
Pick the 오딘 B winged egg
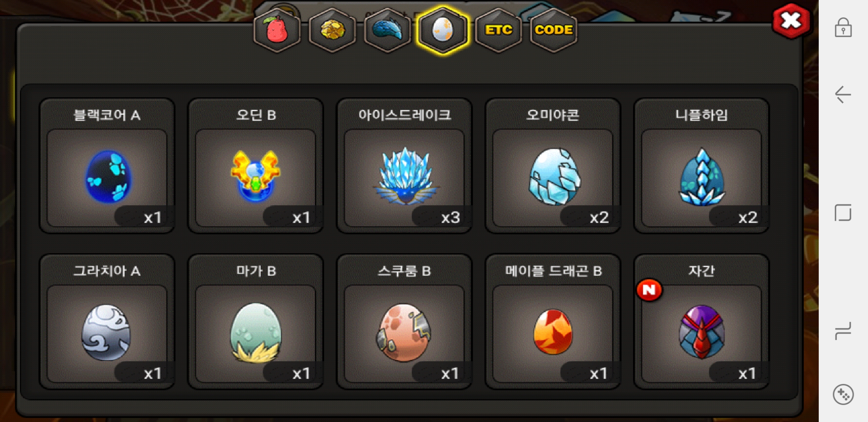point(256,166)
